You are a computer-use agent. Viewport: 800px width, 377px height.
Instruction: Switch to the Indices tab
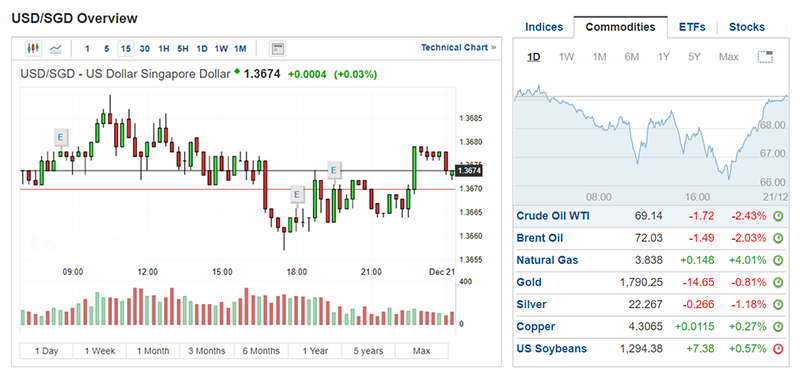544,27
